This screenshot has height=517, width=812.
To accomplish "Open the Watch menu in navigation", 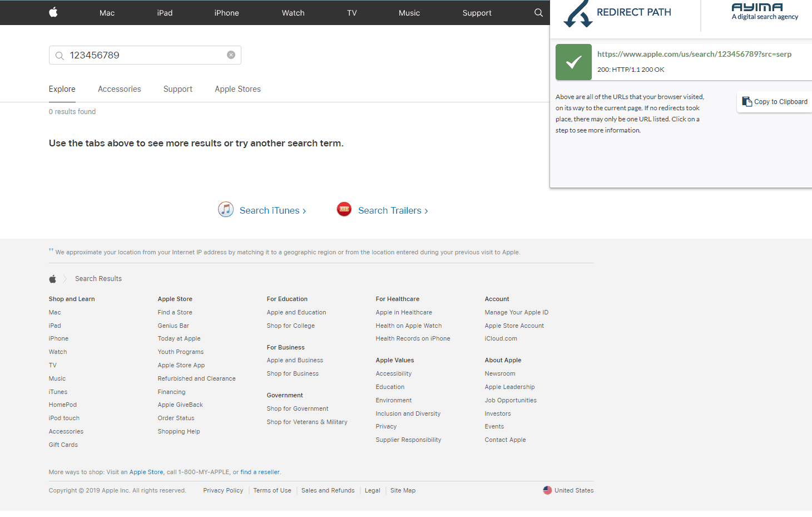I will (293, 13).
